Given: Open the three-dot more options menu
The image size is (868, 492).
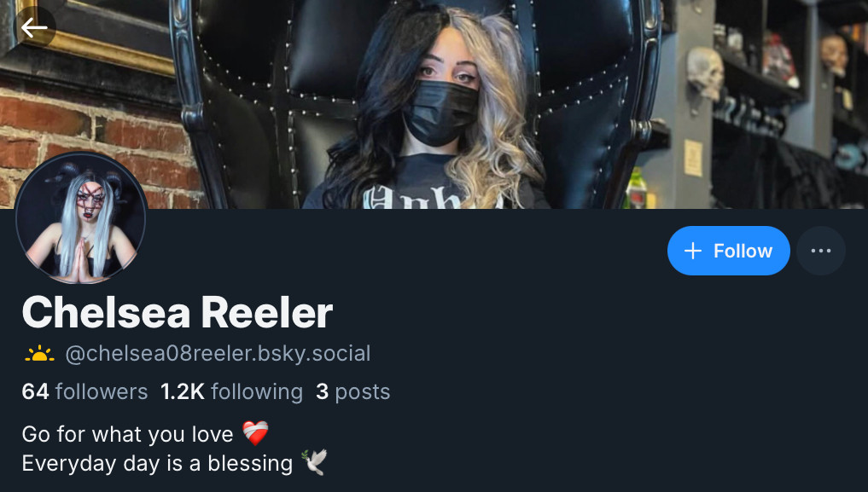Looking at the screenshot, I should (x=820, y=251).
